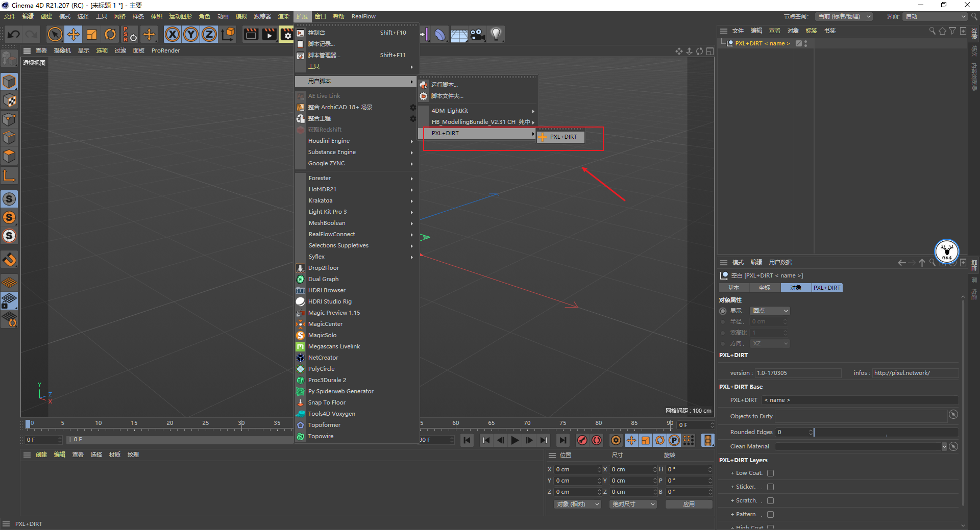Open the RealFlow menu in menu bar

click(363, 16)
